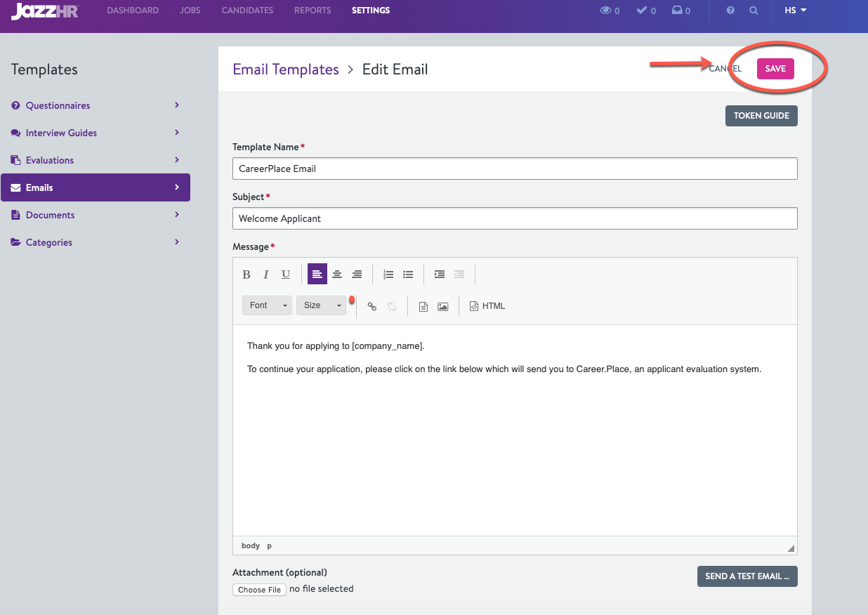Open the Token Guide

click(761, 116)
